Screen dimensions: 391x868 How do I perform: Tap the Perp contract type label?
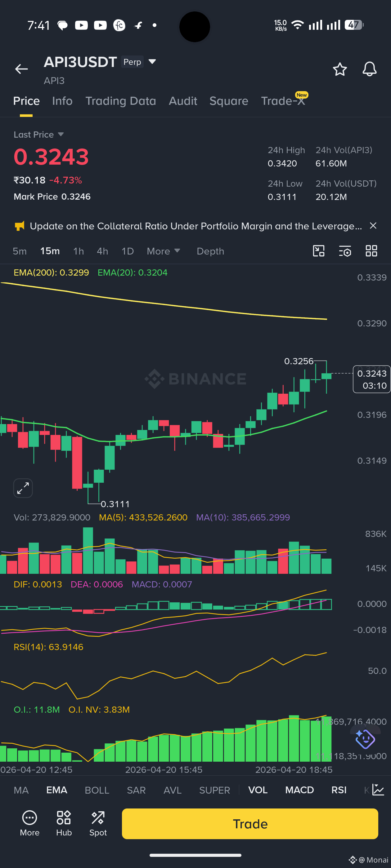coord(132,62)
